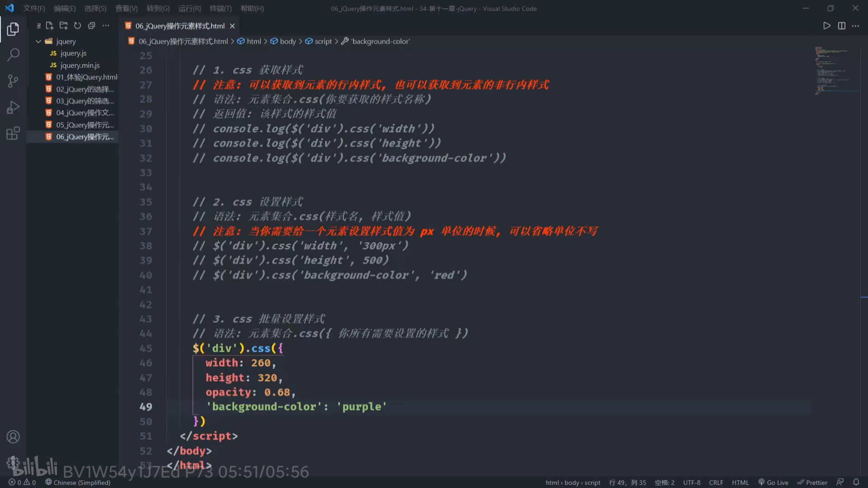Click the Accounts icon in activity bar
Viewport: 868px width, 488px height.
pyautogui.click(x=13, y=436)
